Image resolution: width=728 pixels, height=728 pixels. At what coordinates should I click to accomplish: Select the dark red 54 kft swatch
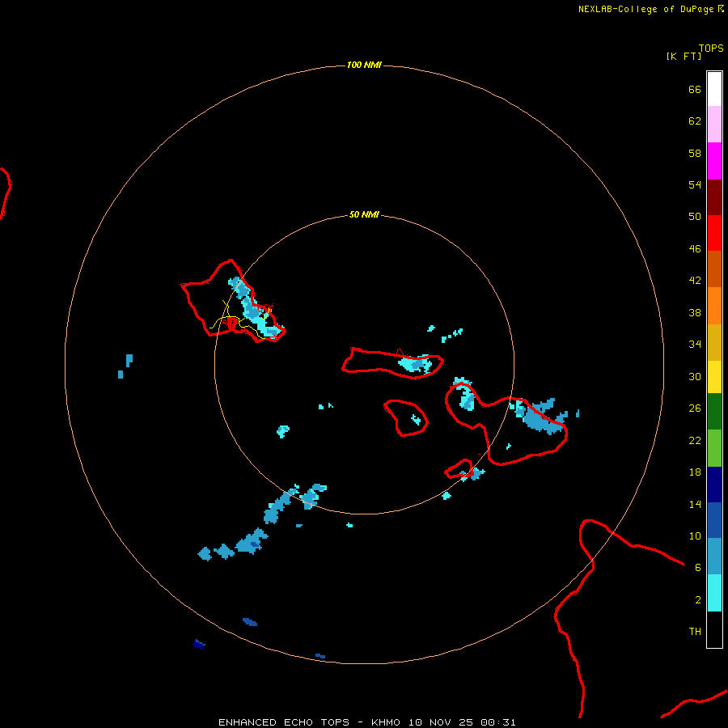pyautogui.click(x=714, y=197)
